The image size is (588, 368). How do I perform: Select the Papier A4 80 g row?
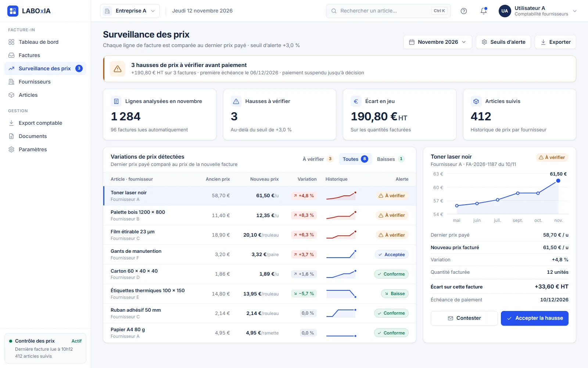[x=259, y=333]
